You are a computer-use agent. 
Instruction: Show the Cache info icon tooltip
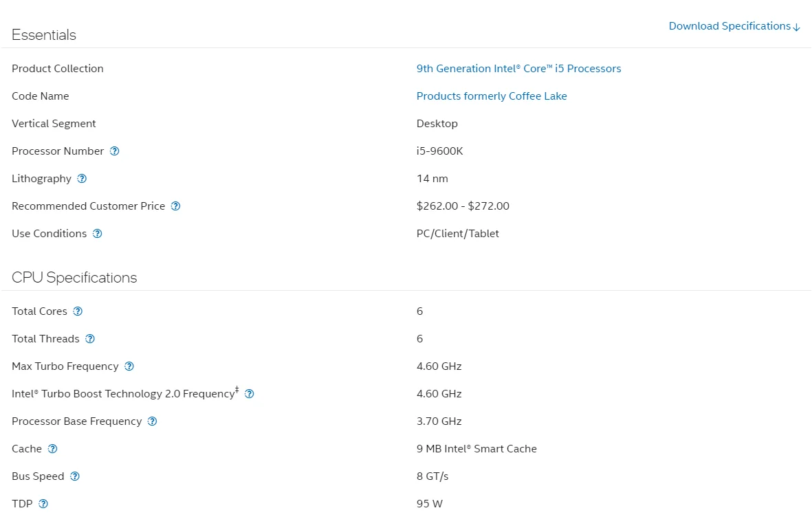(x=53, y=449)
